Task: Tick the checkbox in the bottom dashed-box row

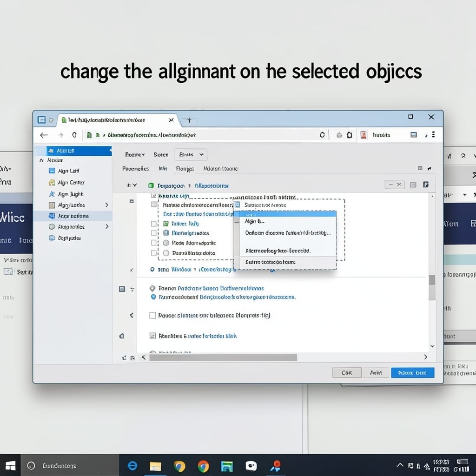Action: [x=154, y=253]
